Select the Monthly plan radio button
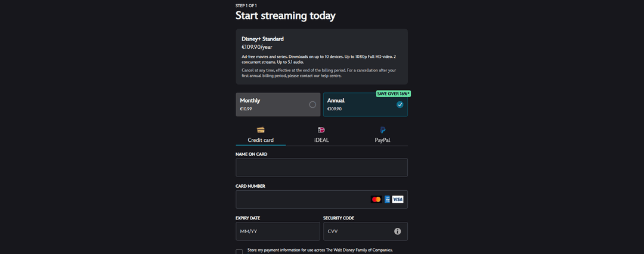The height and width of the screenshot is (254, 644). click(312, 105)
